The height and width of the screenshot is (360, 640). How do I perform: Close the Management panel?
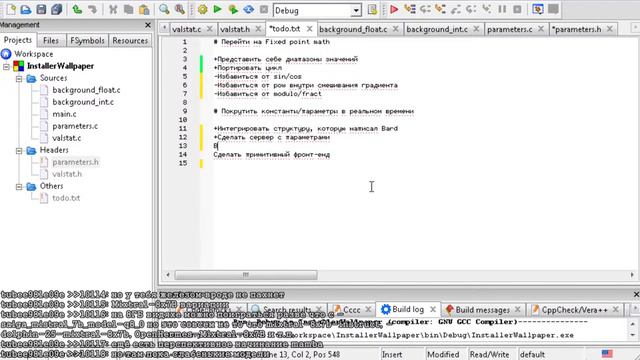point(148,25)
